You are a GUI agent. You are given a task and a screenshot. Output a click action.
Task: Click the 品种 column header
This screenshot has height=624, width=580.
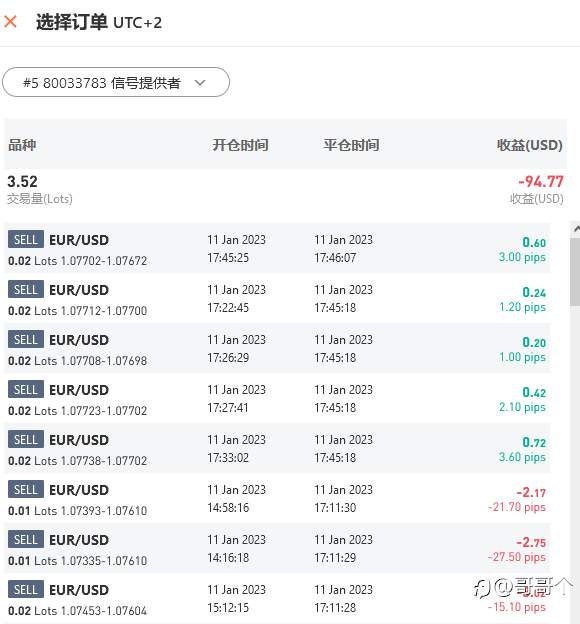coord(22,145)
